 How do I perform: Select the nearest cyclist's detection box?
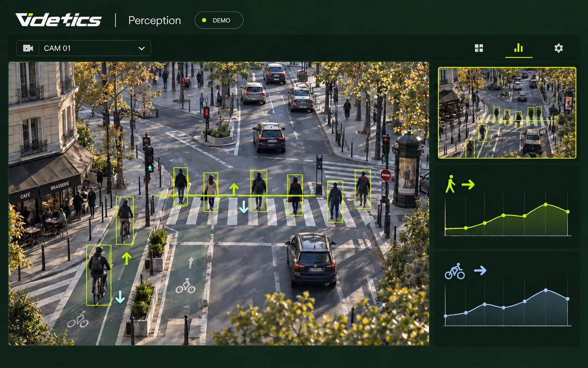click(x=99, y=275)
